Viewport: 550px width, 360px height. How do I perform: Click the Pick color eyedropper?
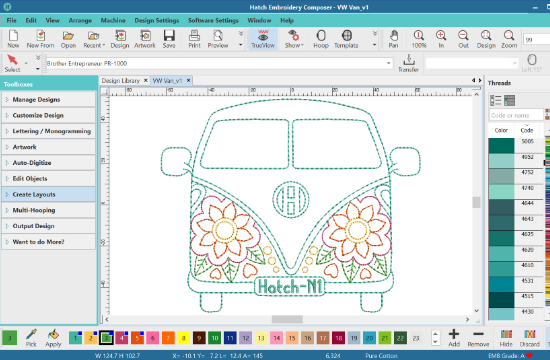point(31,338)
